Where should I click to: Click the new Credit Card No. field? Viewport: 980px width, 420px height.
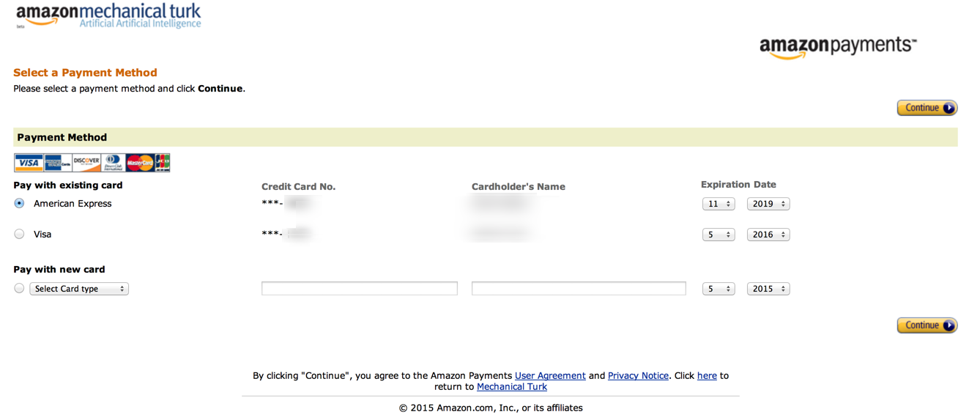pyautogui.click(x=360, y=289)
